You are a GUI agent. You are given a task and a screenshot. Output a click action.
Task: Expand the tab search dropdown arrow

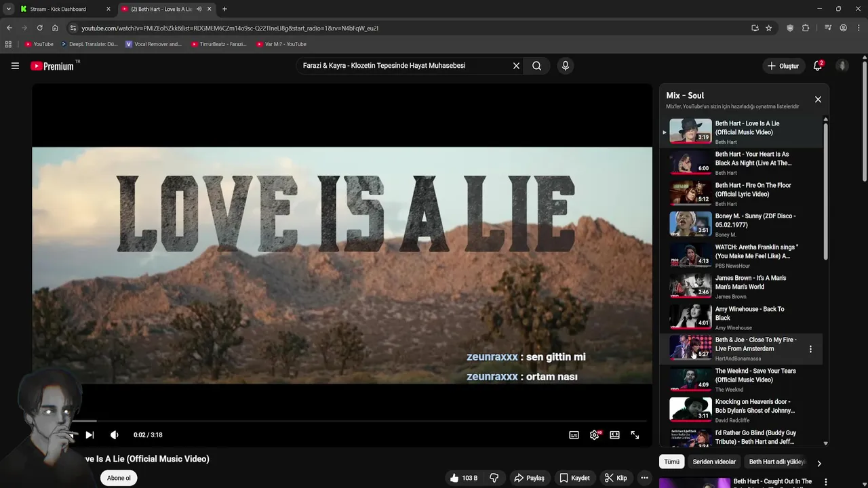click(x=8, y=9)
